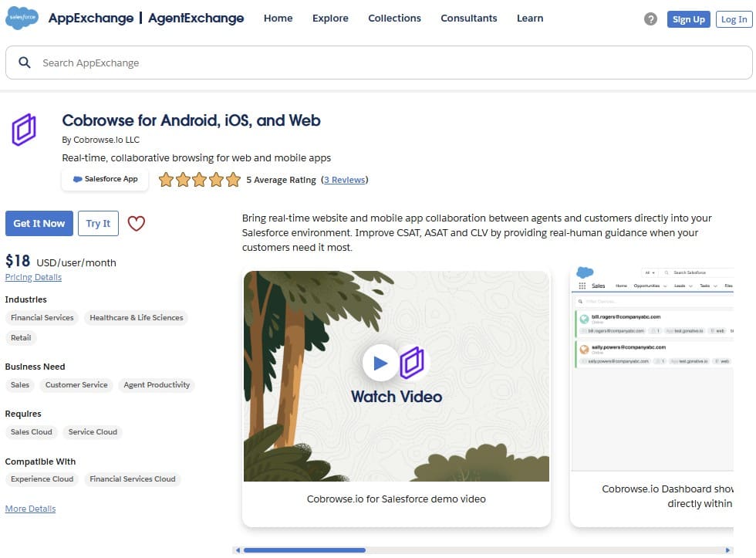Open the More Details link
Image resolution: width=756 pixels, height=558 pixels.
click(x=30, y=509)
